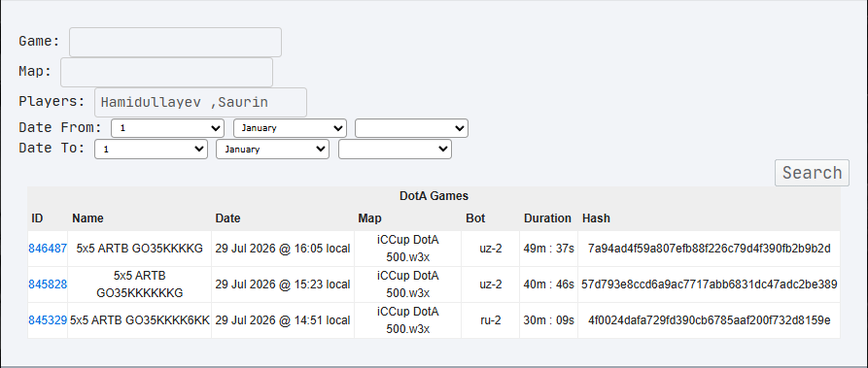
Task: Click the map cell in row 845828
Action: (408, 284)
